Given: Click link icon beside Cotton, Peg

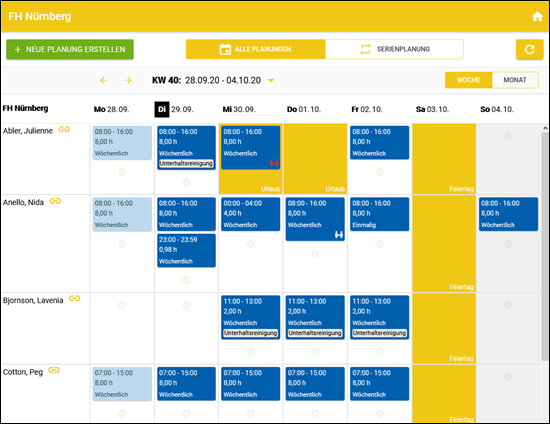Looking at the screenshot, I should 54,370.
